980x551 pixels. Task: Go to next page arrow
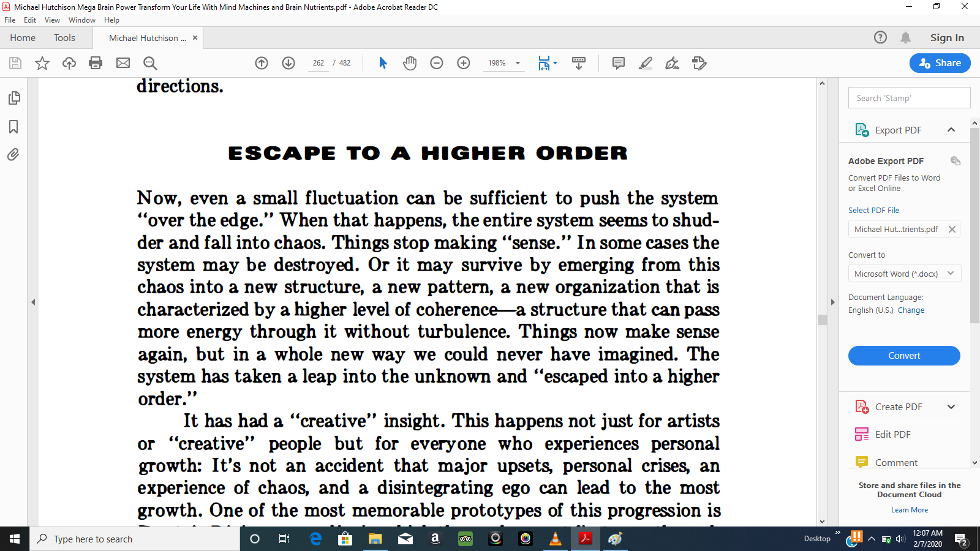[x=288, y=63]
